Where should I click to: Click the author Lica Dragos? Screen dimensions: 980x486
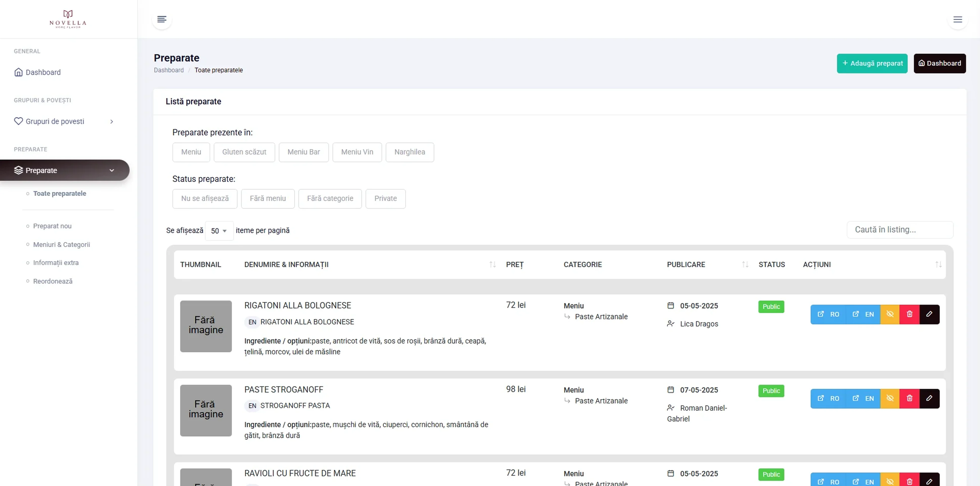tap(699, 324)
